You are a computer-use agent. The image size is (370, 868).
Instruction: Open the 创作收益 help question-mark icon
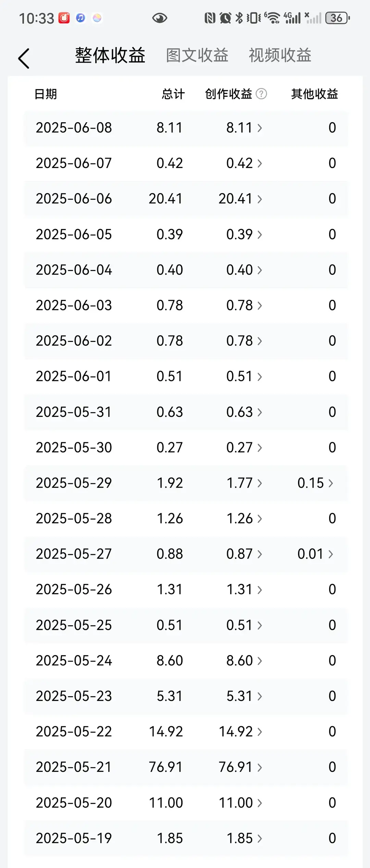point(261,94)
